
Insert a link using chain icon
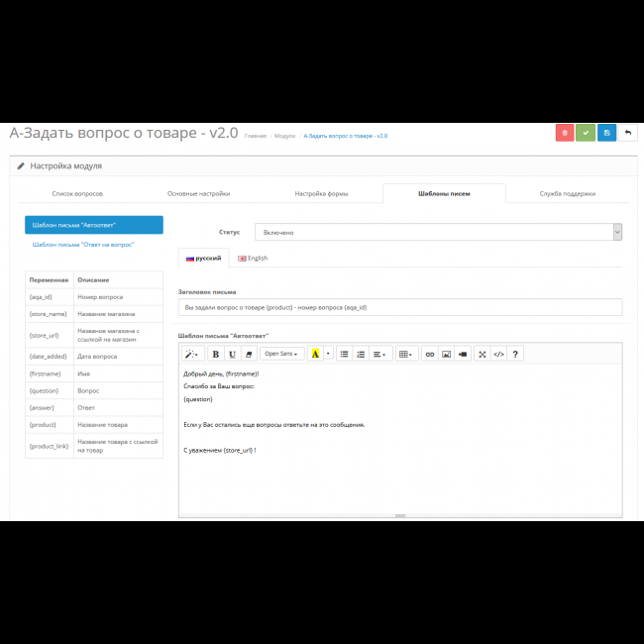(x=429, y=354)
